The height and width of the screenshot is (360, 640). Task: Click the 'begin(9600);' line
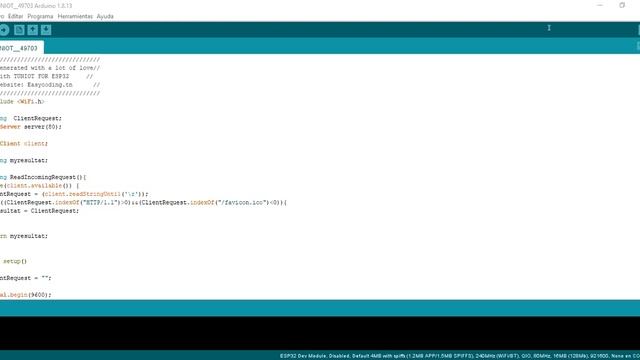click(26, 295)
